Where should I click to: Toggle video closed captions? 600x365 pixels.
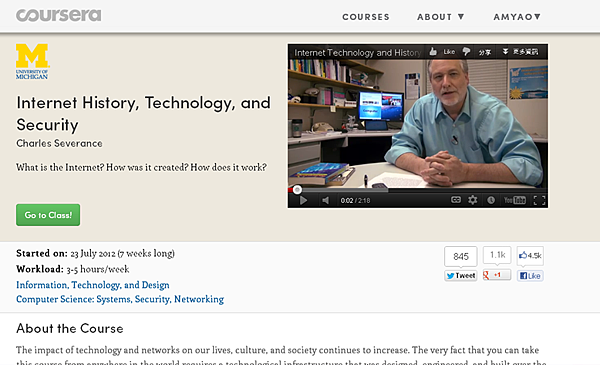(456, 200)
